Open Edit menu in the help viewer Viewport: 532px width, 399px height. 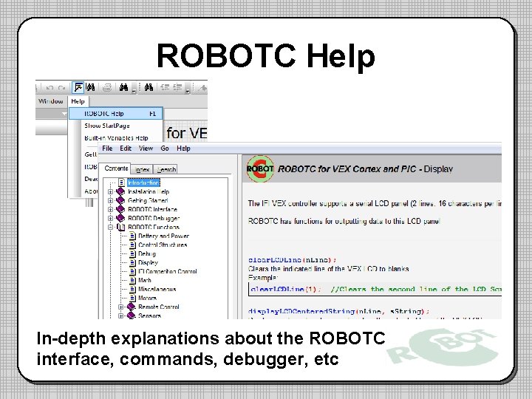[x=126, y=149]
